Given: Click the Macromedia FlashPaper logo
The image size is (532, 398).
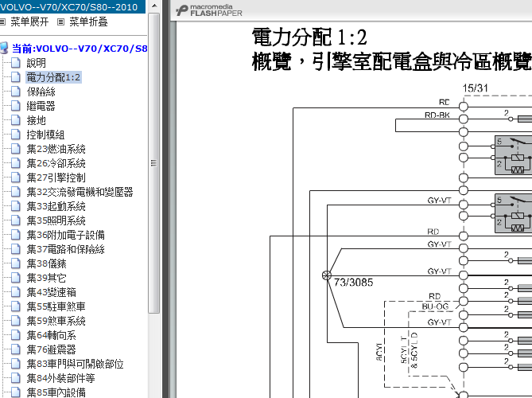Looking at the screenshot, I should click(209, 10).
